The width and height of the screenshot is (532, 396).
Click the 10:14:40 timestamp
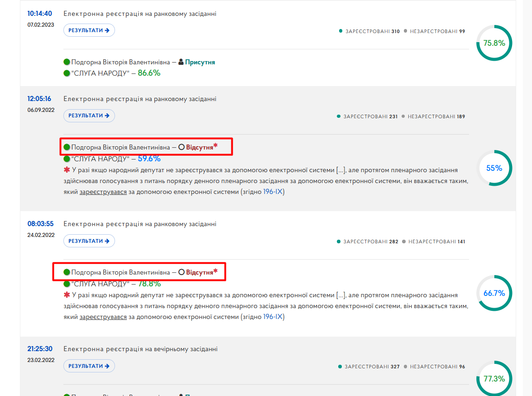tap(40, 14)
